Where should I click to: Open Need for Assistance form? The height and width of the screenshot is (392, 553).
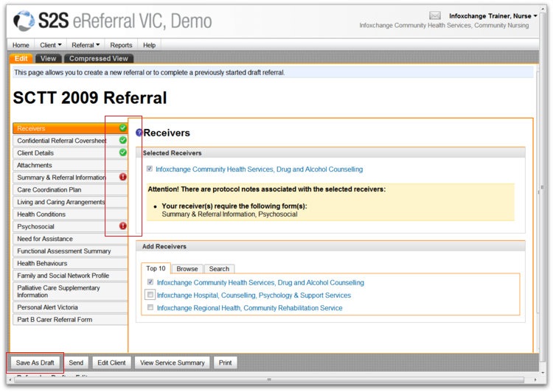tap(70, 239)
